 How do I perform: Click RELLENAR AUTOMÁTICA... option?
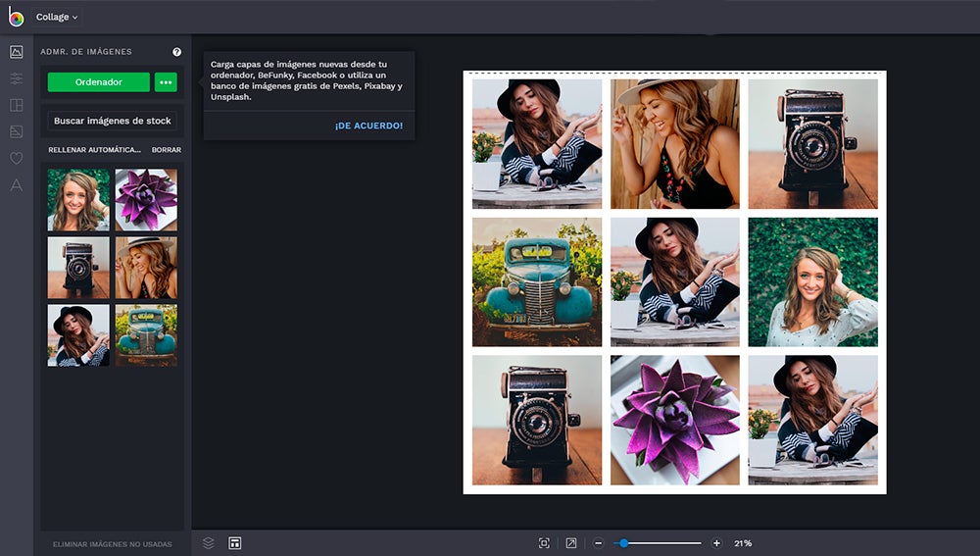coord(94,150)
